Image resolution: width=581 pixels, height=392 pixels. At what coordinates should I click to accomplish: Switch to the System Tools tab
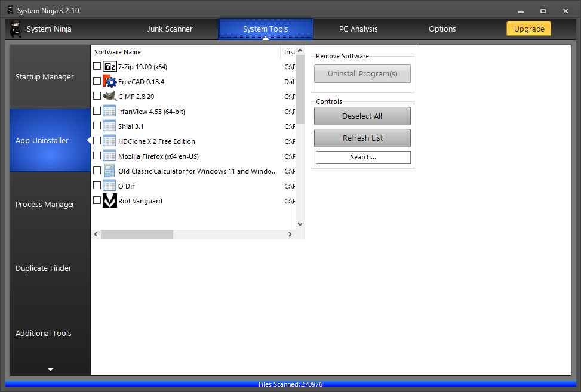tap(266, 29)
